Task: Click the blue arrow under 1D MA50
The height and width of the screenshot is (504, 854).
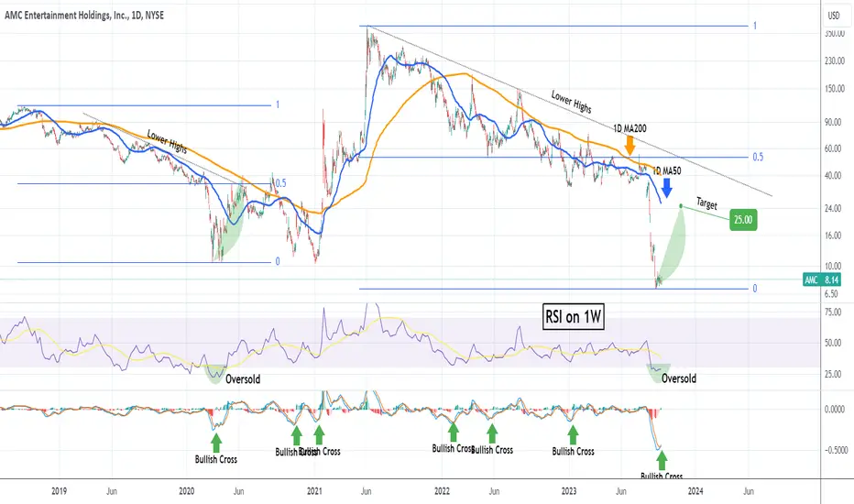Action: coord(667,188)
